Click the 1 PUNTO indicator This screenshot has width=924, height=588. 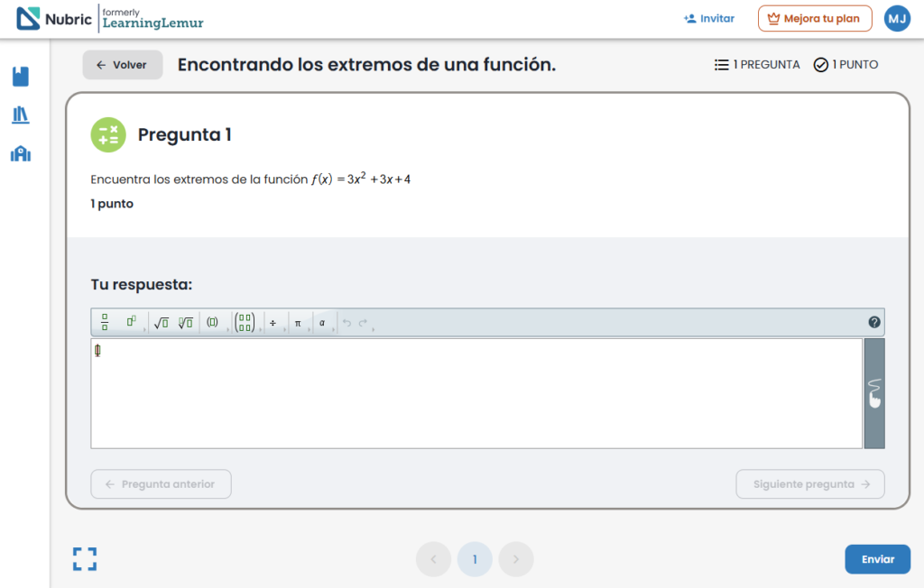point(845,65)
